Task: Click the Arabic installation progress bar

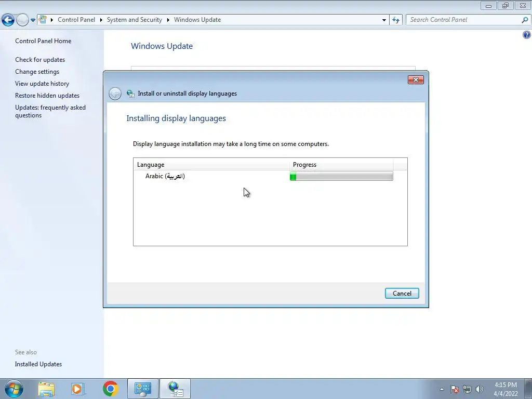Action: pyautogui.click(x=341, y=176)
